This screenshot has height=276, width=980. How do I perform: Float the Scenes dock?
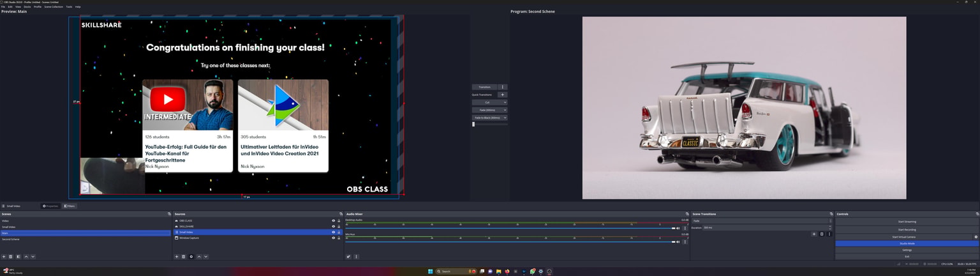tap(169, 214)
